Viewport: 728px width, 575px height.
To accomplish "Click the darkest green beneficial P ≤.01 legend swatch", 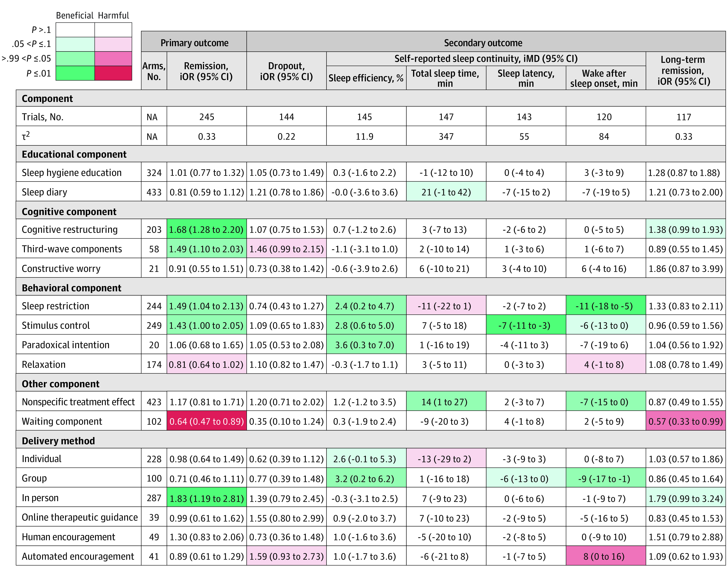I will [x=75, y=73].
